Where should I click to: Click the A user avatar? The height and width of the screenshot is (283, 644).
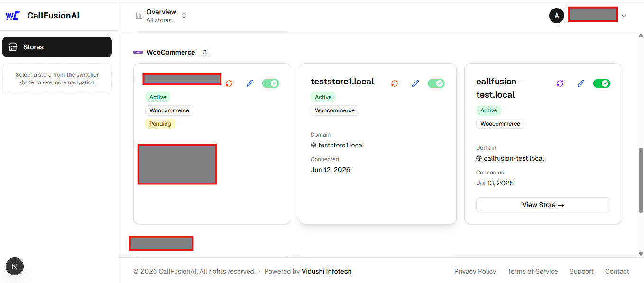coord(557,16)
